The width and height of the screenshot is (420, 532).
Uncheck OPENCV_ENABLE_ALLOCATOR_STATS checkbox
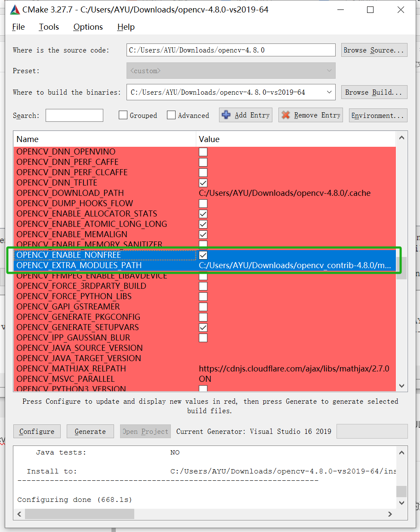tap(203, 213)
